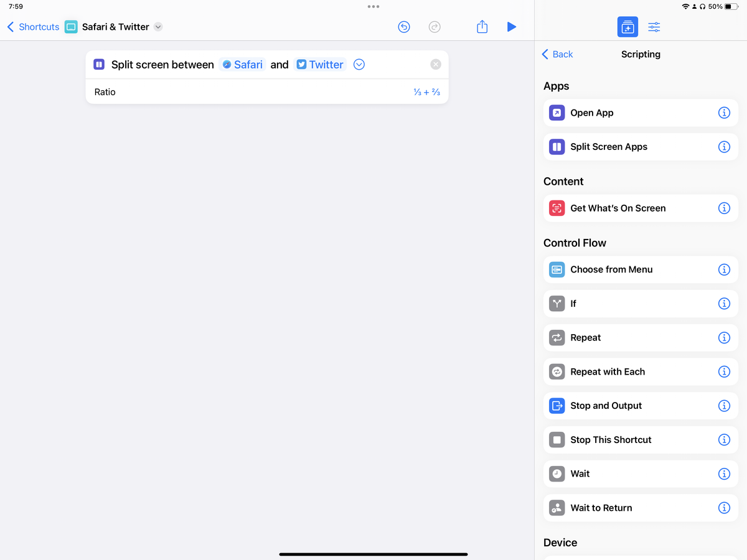This screenshot has height=560, width=747.
Task: Open the Share sheet for this shortcut
Action: pos(482,27)
